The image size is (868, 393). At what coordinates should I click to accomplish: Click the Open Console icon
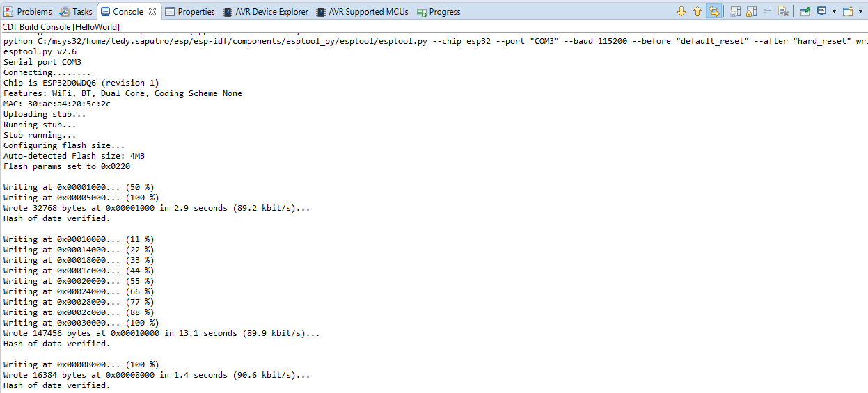[x=846, y=11]
